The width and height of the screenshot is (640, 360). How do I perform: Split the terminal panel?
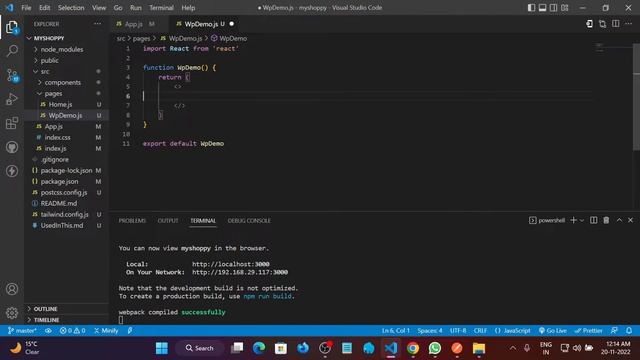click(593, 220)
